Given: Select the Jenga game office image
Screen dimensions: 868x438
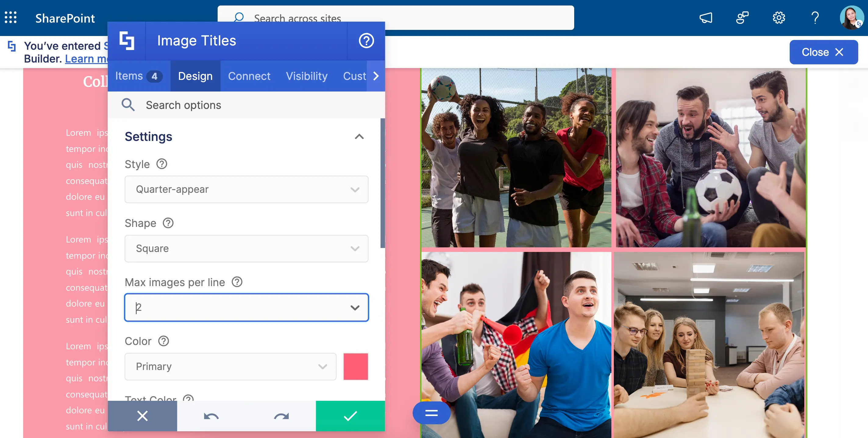Looking at the screenshot, I should [x=709, y=345].
